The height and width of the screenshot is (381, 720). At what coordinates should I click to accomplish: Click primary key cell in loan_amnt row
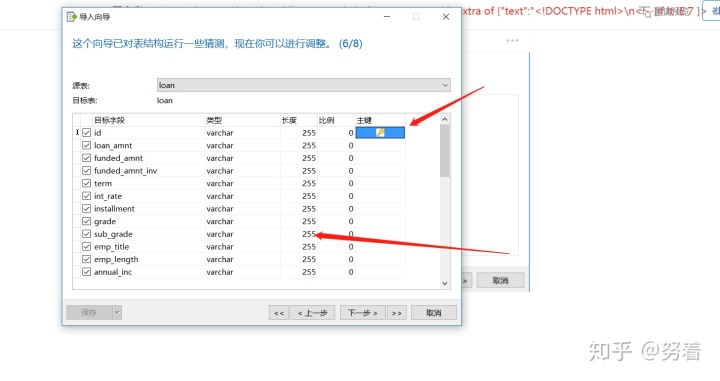tap(380, 146)
